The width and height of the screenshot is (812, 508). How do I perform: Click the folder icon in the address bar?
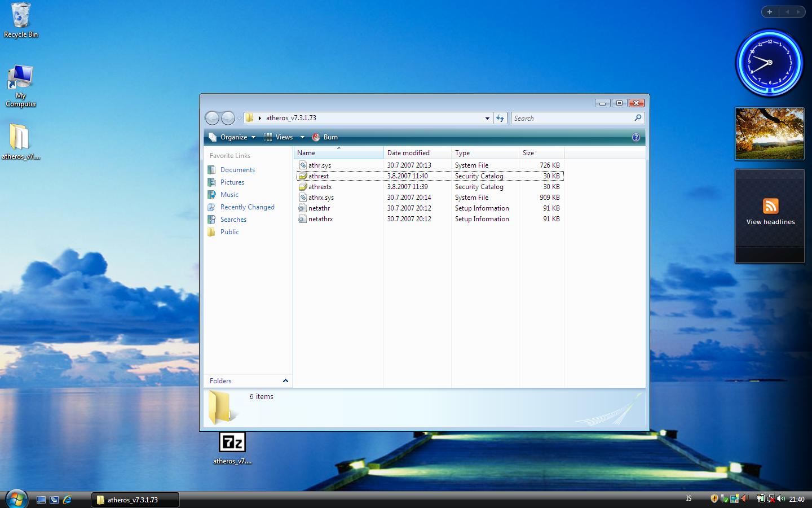(249, 118)
